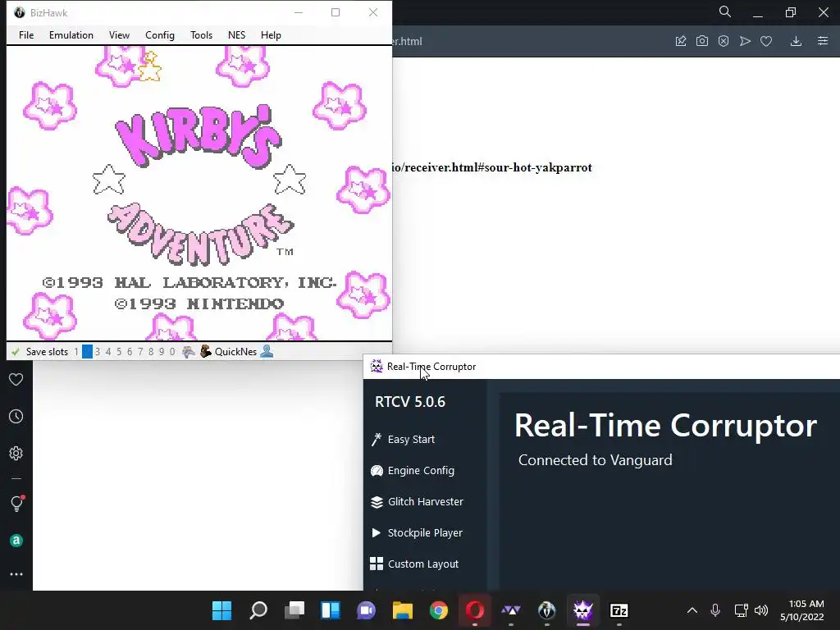The image size is (840, 630).
Task: Click Opera's send flow arrow icon
Action: [745, 41]
